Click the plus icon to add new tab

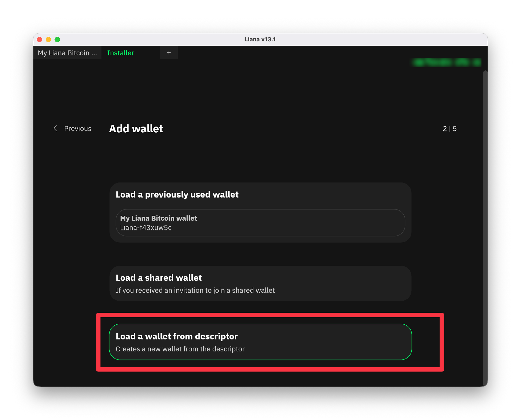pyautogui.click(x=169, y=53)
